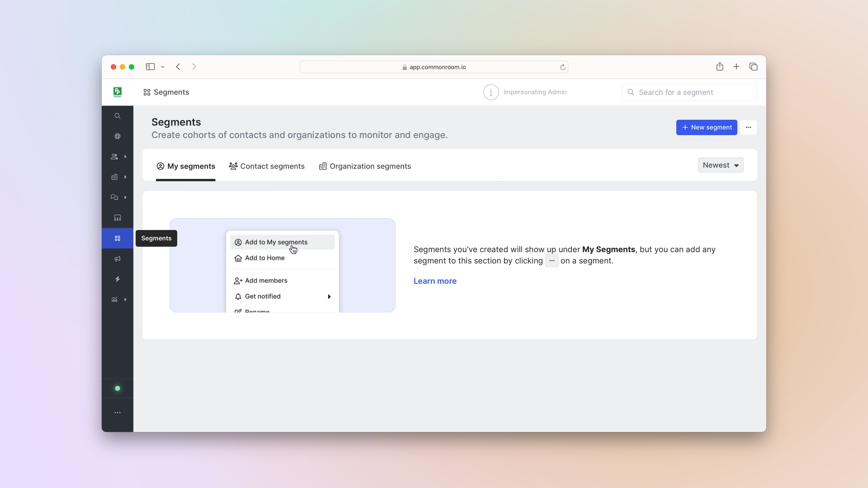Show the browser tab overview icon

(753, 67)
